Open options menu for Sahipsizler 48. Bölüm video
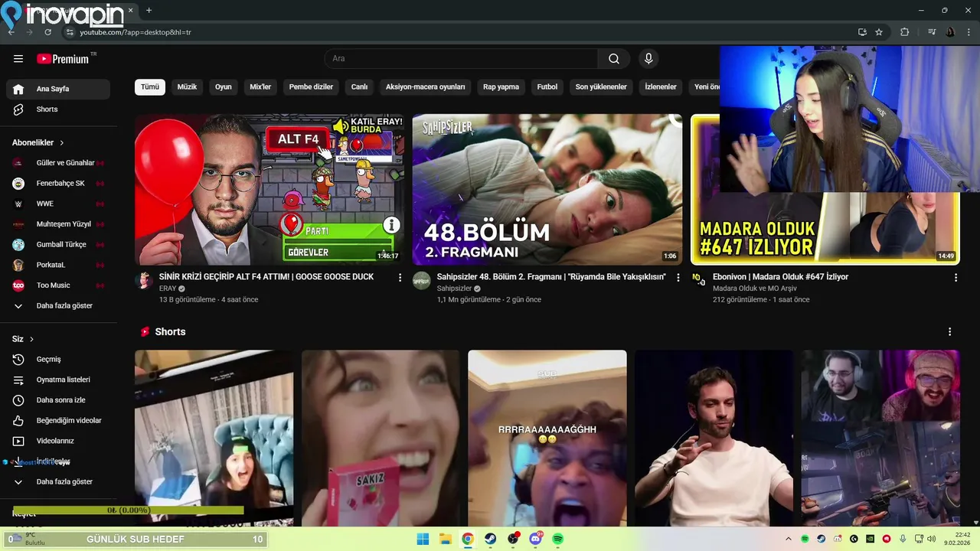Screen dimensions: 980x551 click(x=678, y=278)
